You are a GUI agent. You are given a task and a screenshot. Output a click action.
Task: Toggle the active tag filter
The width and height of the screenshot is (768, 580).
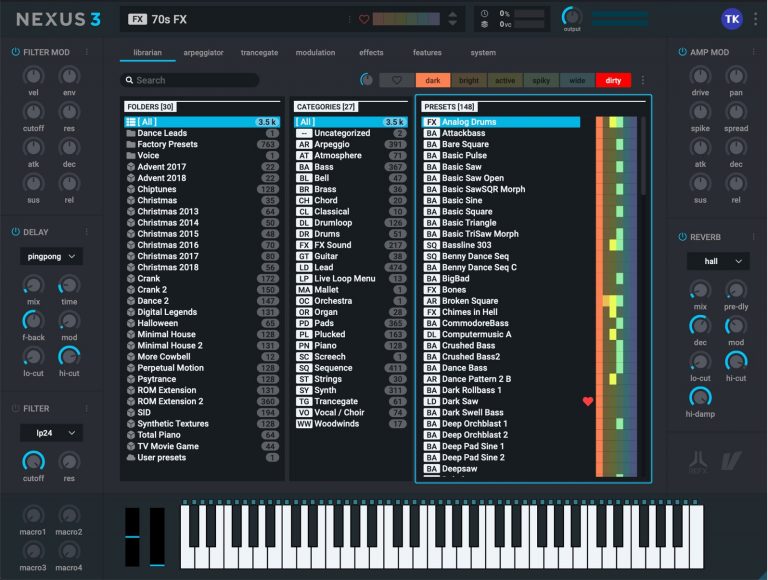pyautogui.click(x=505, y=80)
